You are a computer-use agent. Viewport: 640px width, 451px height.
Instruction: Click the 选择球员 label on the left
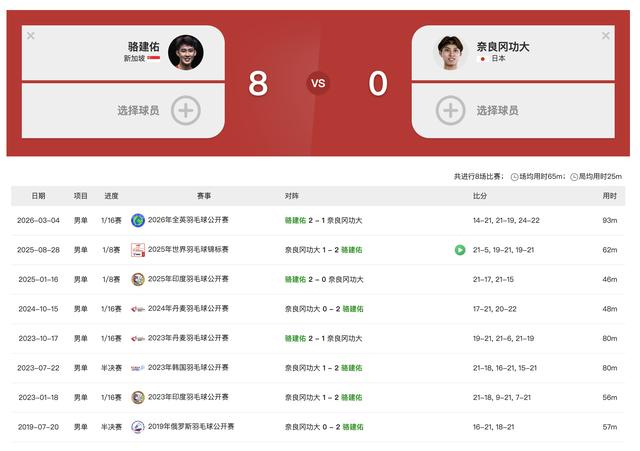[138, 110]
